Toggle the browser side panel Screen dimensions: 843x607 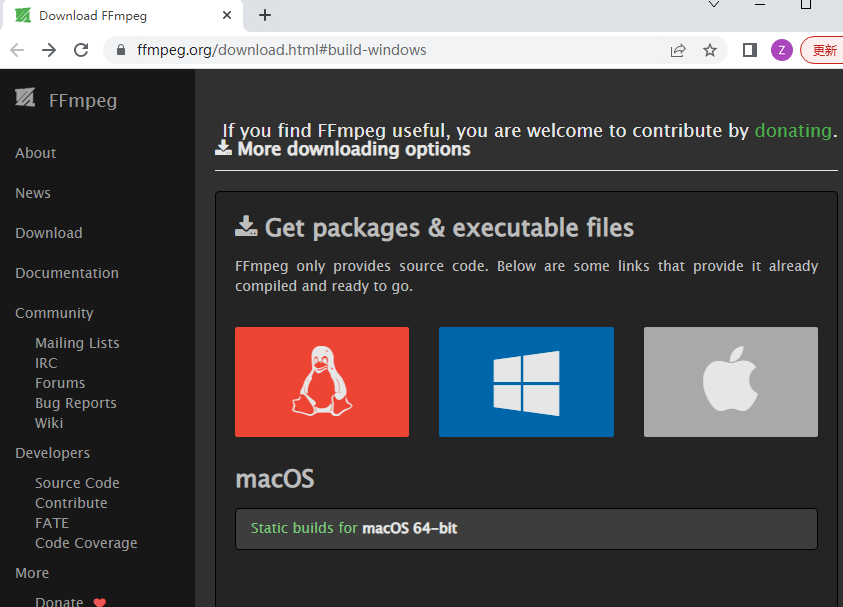click(x=750, y=50)
